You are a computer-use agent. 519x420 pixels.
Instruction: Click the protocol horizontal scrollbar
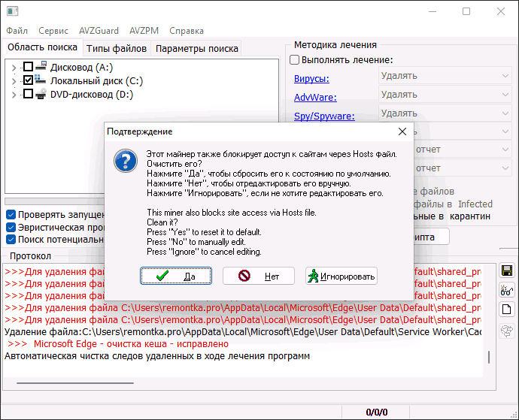pos(75,383)
